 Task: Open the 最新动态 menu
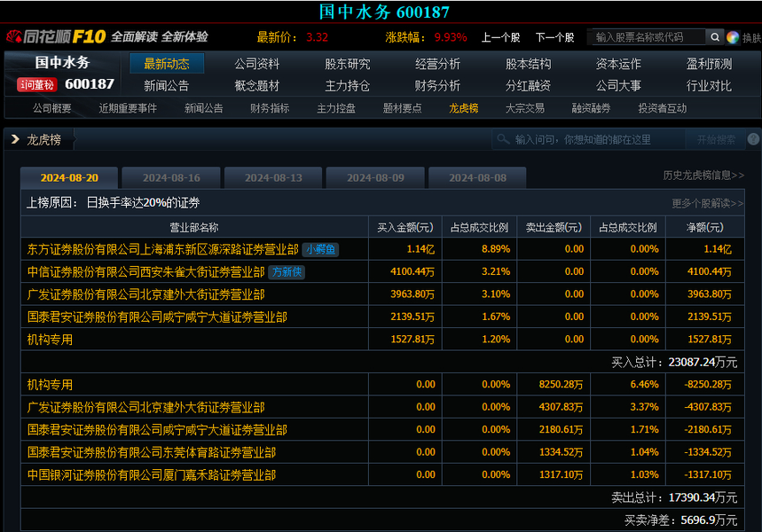pos(167,64)
